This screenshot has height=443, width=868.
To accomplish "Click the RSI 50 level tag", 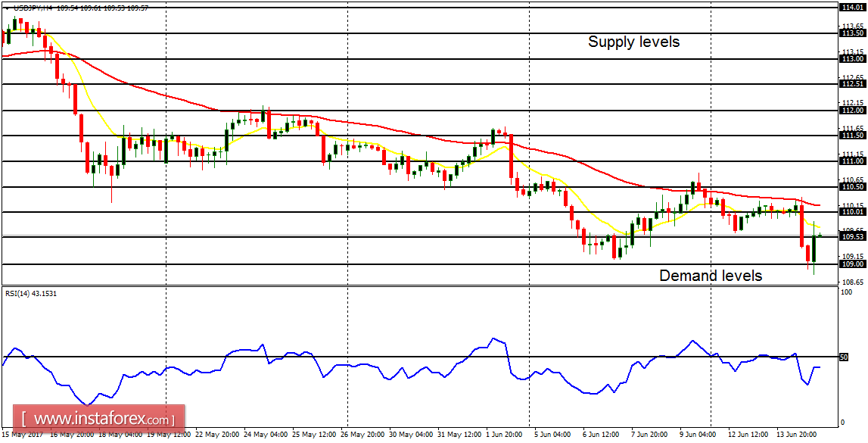I will pos(845,357).
